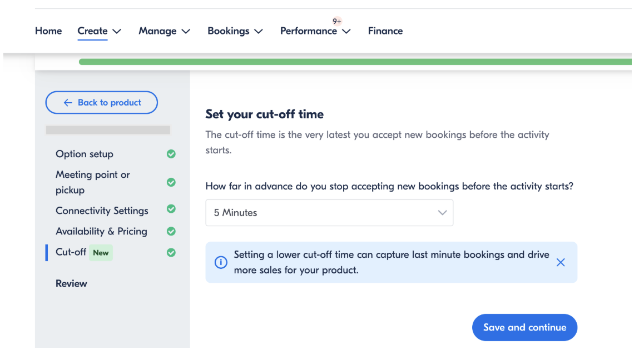Go to the Home page
This screenshot has height=360, width=644.
48,31
